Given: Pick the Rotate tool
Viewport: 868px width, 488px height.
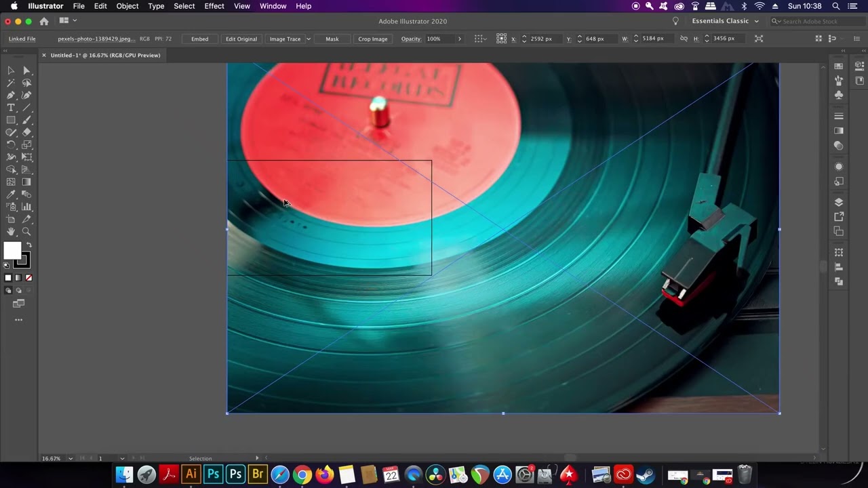Looking at the screenshot, I should tap(11, 145).
